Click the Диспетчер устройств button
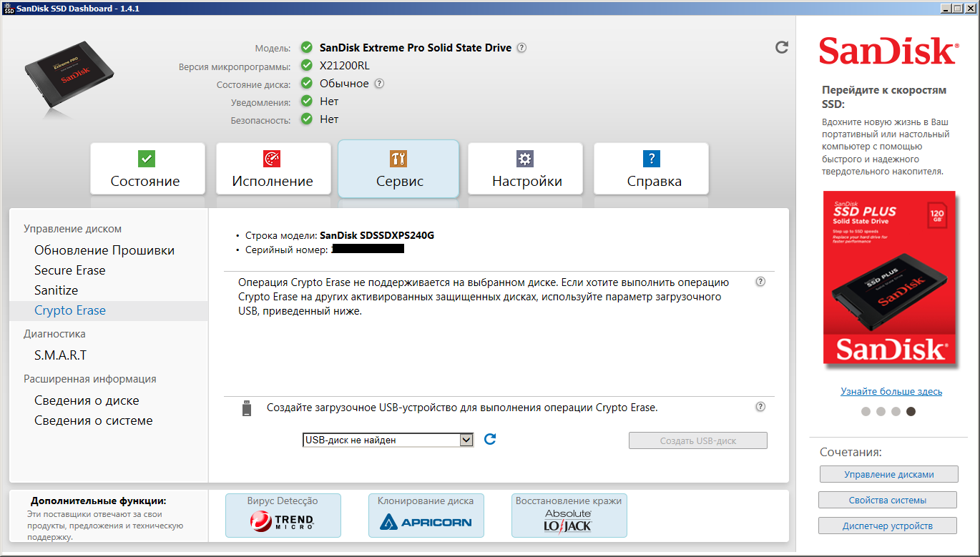The image size is (980, 557). tap(887, 526)
